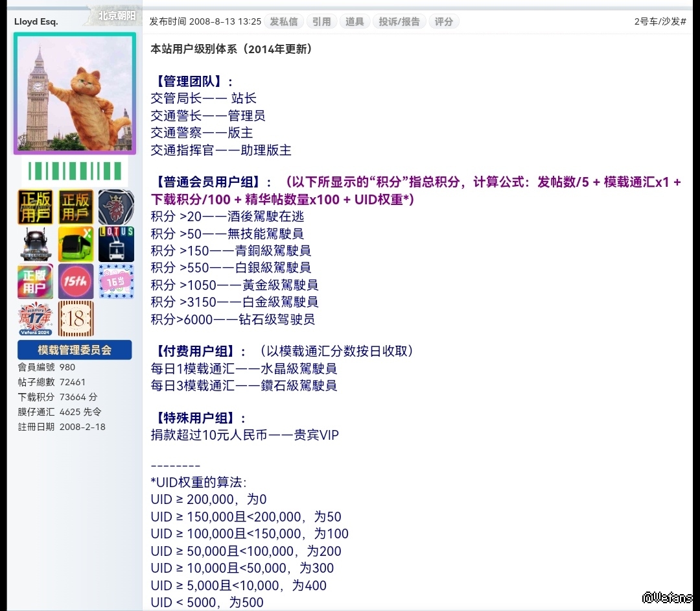The image size is (700, 611).
Task: Click the 交通警长——管理员 line
Action: point(208,115)
